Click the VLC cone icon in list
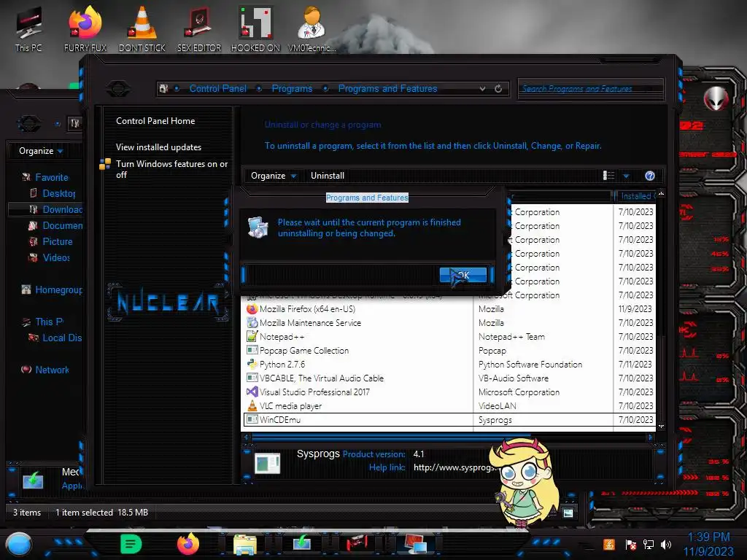This screenshot has width=747, height=560. (x=252, y=405)
